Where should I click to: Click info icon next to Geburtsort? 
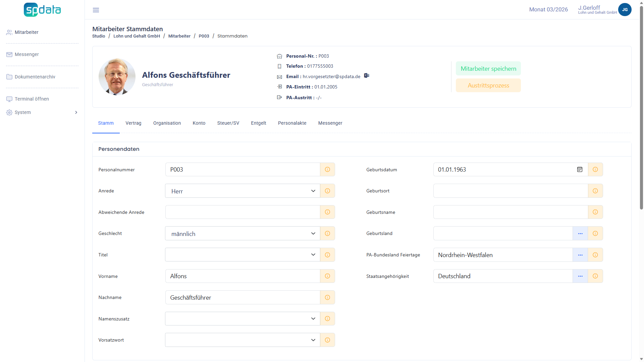595,191
